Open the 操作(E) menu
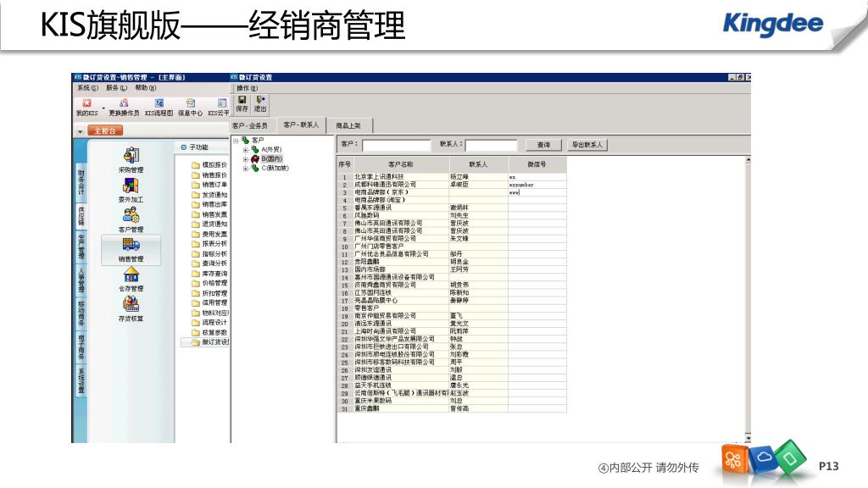This screenshot has height=488, width=868. coord(247,88)
